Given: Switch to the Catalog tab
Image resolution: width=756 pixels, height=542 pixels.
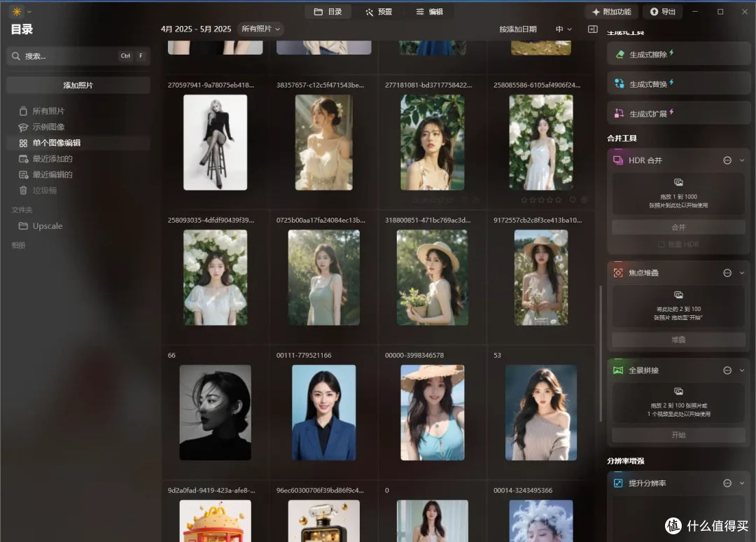Looking at the screenshot, I should pyautogui.click(x=328, y=12).
